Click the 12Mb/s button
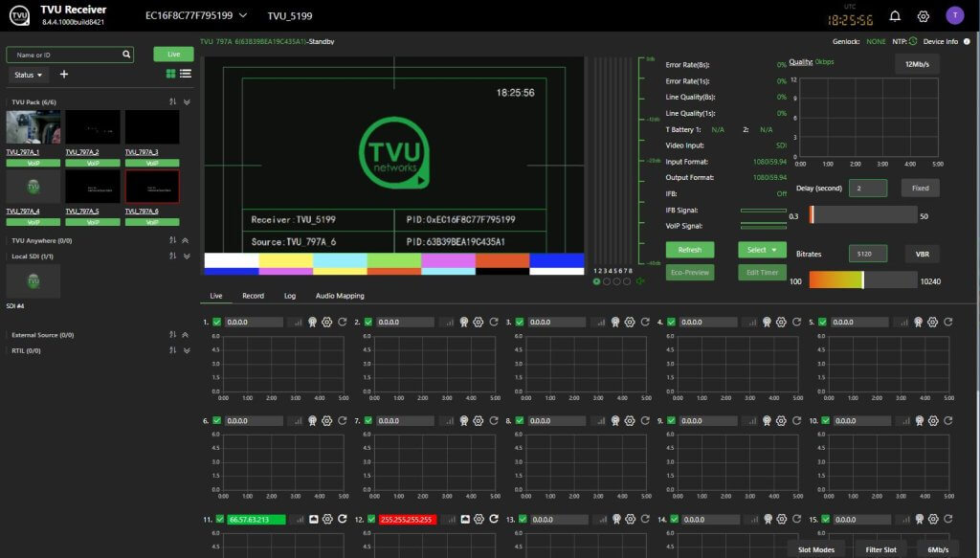The image size is (980, 558). pos(918,64)
